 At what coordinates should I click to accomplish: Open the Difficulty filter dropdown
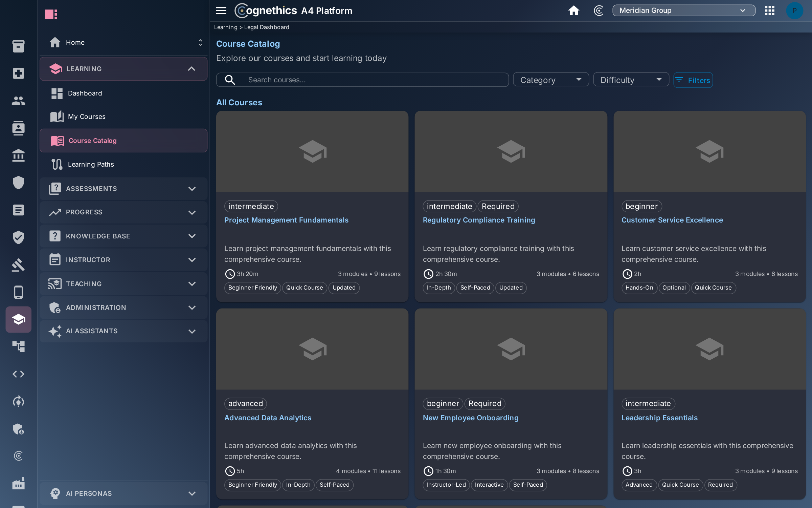pos(631,80)
